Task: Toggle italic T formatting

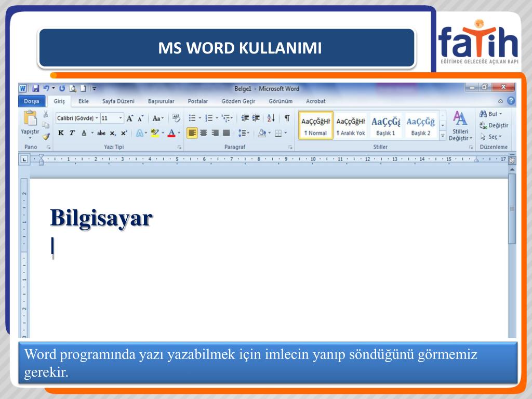Action: (x=72, y=133)
